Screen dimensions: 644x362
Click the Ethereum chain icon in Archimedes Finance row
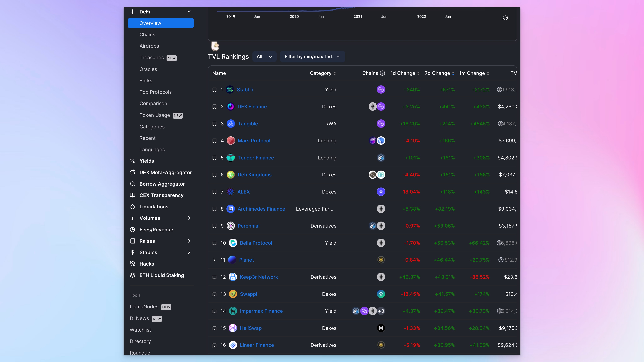[381, 209]
